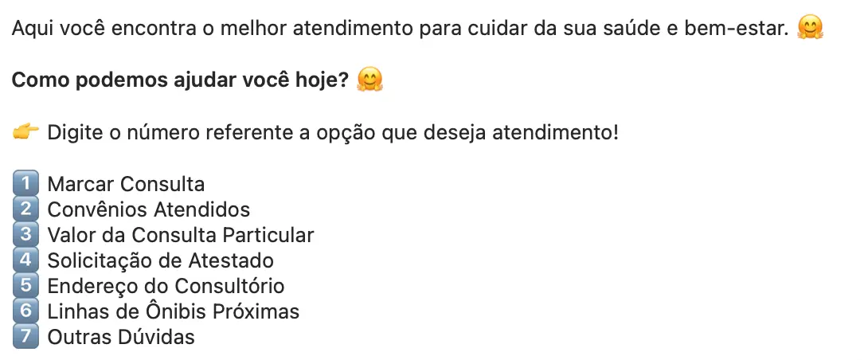Click the hugging face emoji after bem-estar
The width and height of the screenshot is (868, 360).
coord(810,27)
